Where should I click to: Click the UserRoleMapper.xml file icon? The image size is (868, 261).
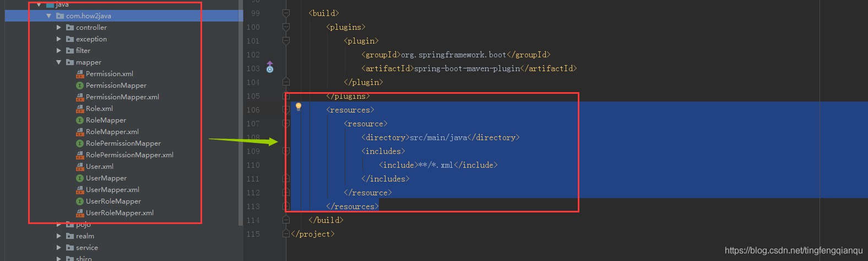click(80, 213)
